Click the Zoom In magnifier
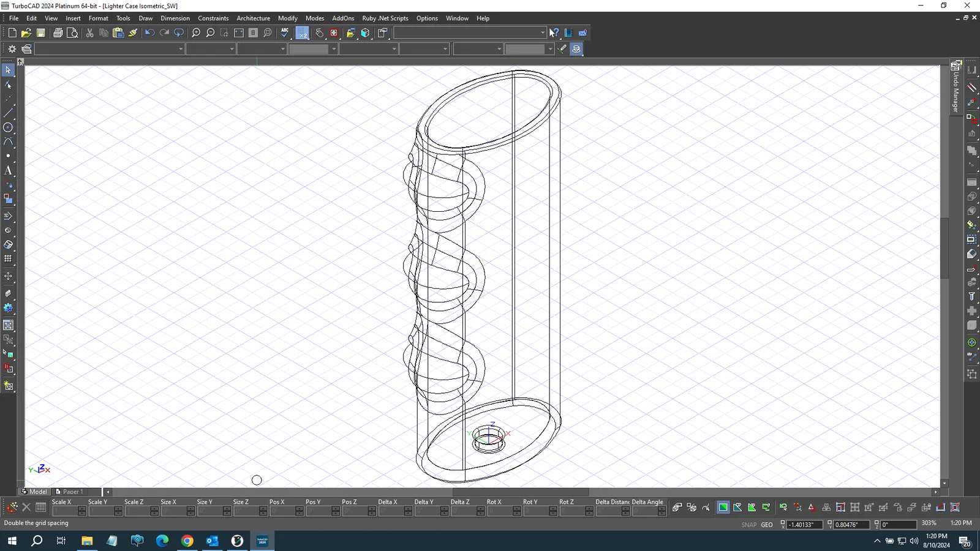The width and height of the screenshot is (980, 551). coord(196,33)
